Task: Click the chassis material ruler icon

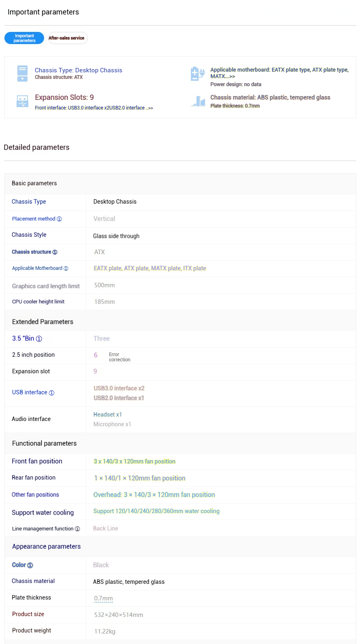Action: pyautogui.click(x=198, y=101)
